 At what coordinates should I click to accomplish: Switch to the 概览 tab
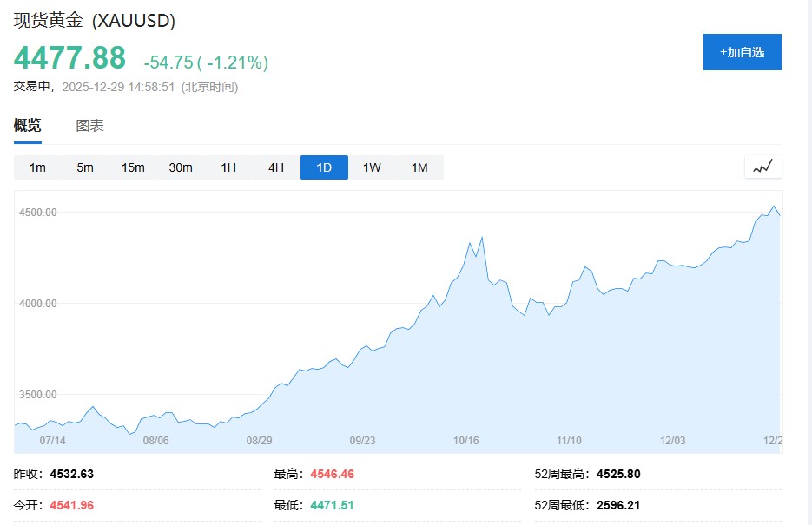[27, 126]
